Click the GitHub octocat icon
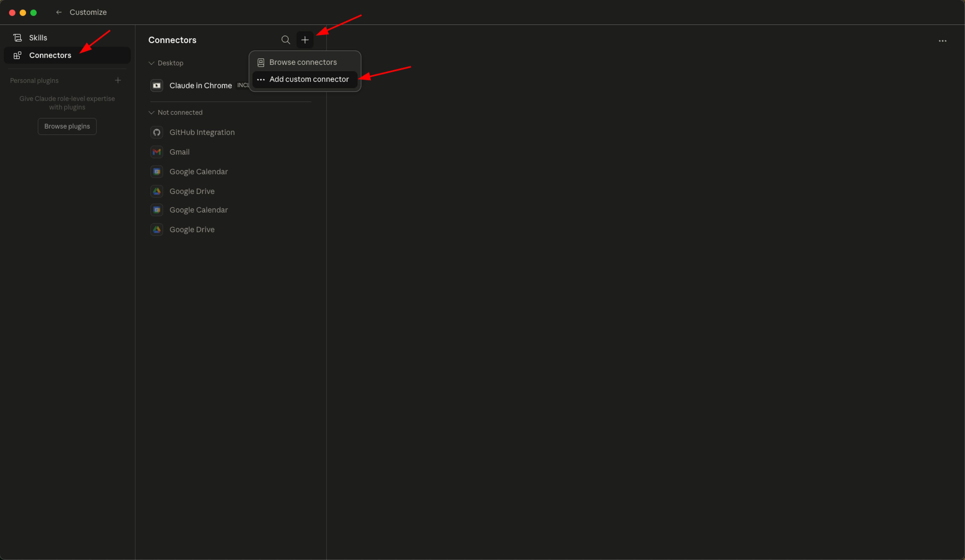Viewport: 965px width, 560px height. point(156,133)
